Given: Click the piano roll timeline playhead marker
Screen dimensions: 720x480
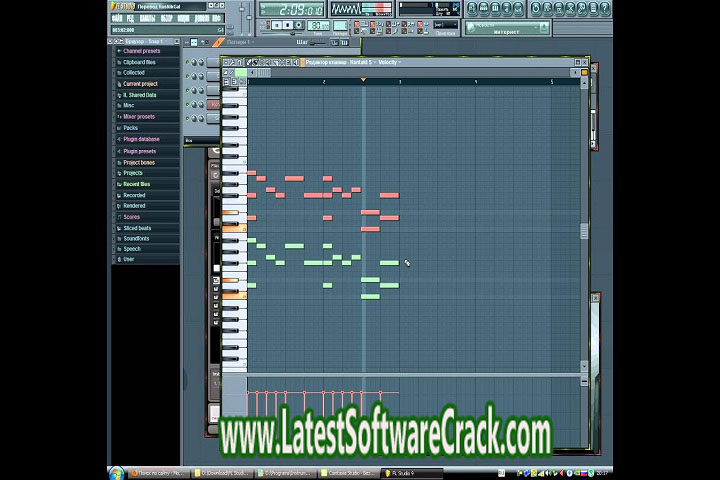Looking at the screenshot, I should point(363,80).
